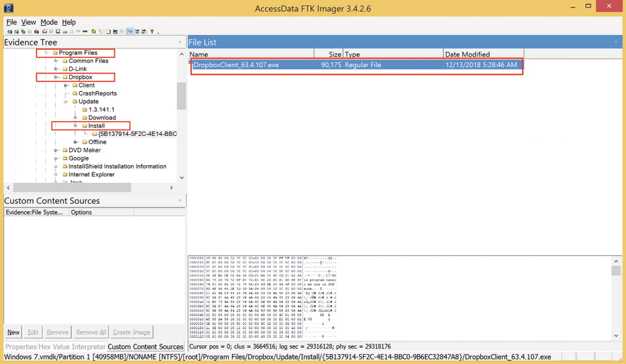This screenshot has height=364, width=626.
Task: Sort file list by Name column
Action: [x=251, y=54]
